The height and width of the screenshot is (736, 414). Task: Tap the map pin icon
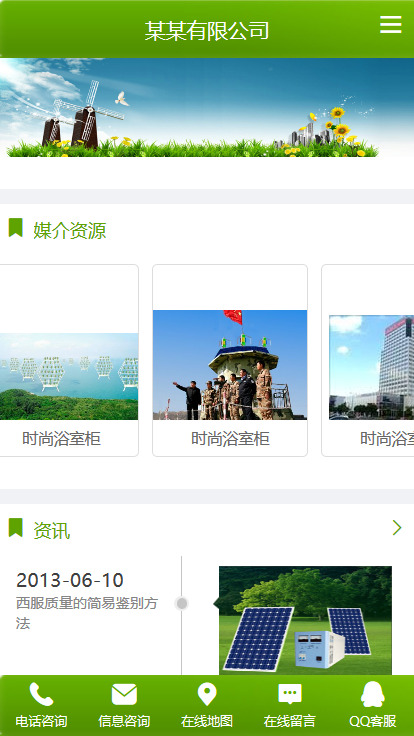coord(207,694)
